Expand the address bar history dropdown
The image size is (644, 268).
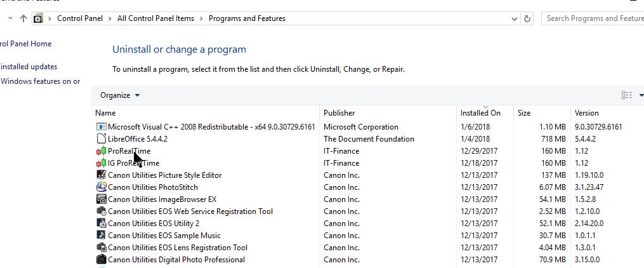tap(515, 18)
